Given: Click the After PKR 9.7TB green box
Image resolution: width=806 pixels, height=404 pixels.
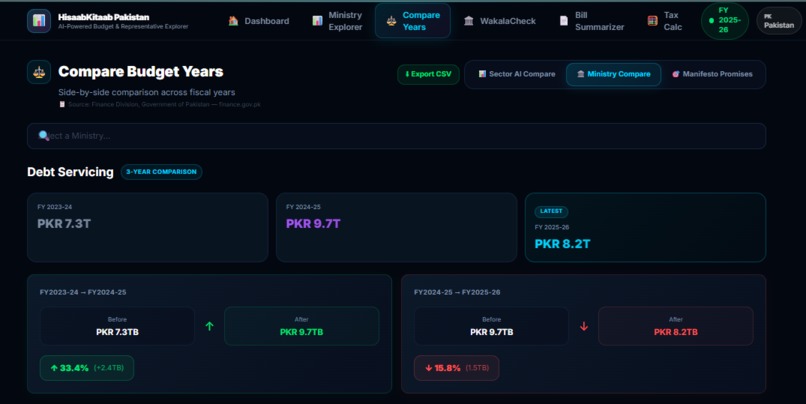Looking at the screenshot, I should [x=302, y=326].
